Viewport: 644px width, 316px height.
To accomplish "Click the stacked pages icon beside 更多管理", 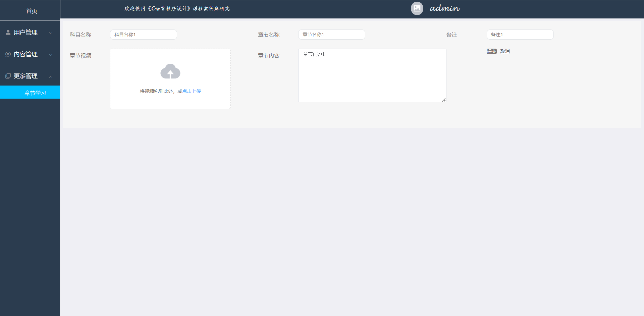I will point(8,75).
